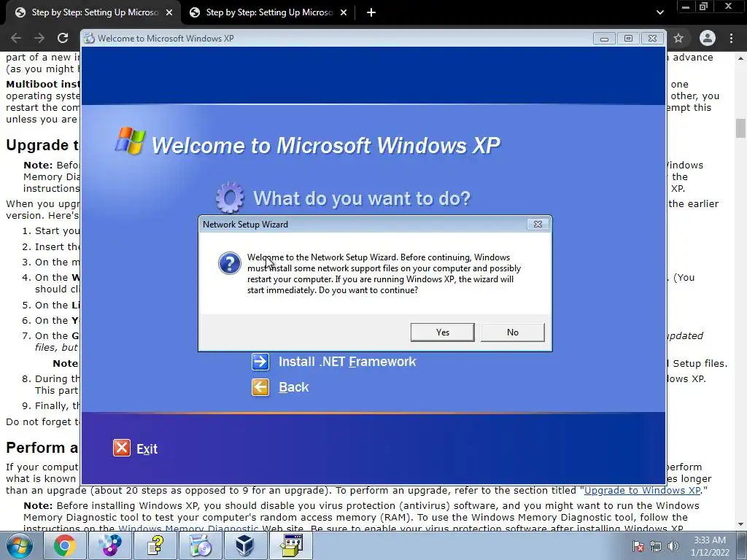The image size is (747, 560).
Task: Click the browser page vertical scrollbar thumb
Action: click(x=740, y=128)
